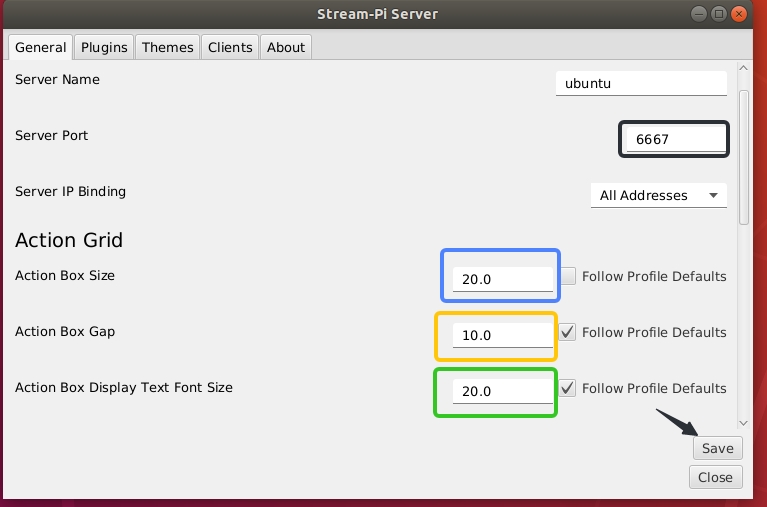Uncheck Follow Profile Defaults for Display Text Font Size

567,389
